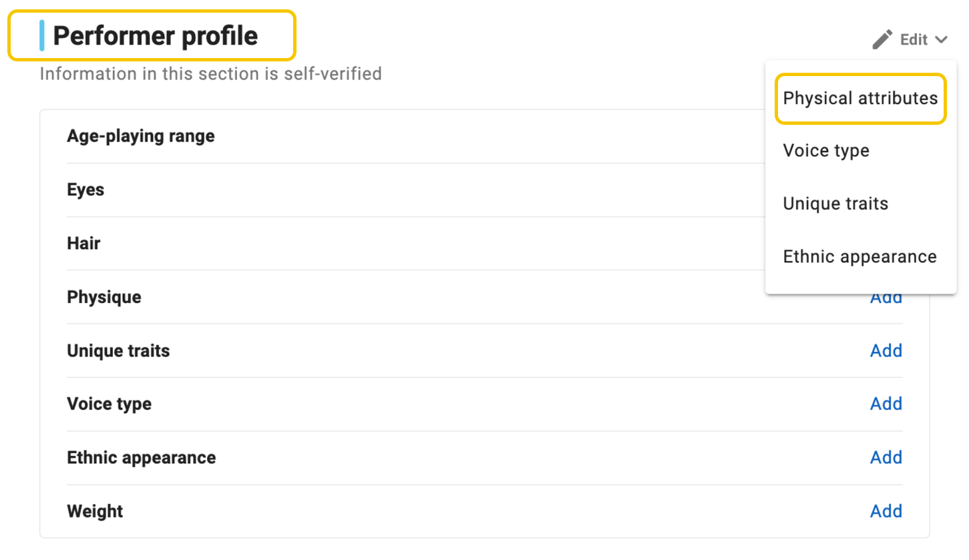
Task: Click the Voice type label in profile list
Action: click(x=109, y=404)
